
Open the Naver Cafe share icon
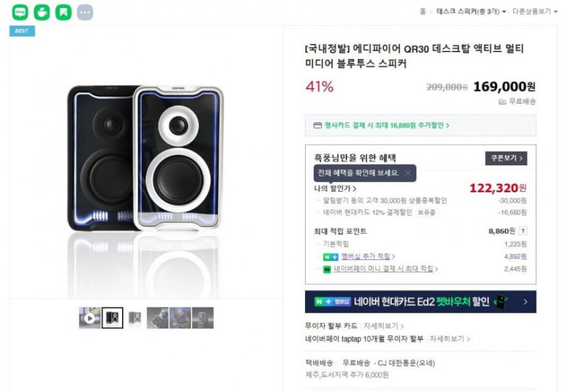tap(41, 12)
